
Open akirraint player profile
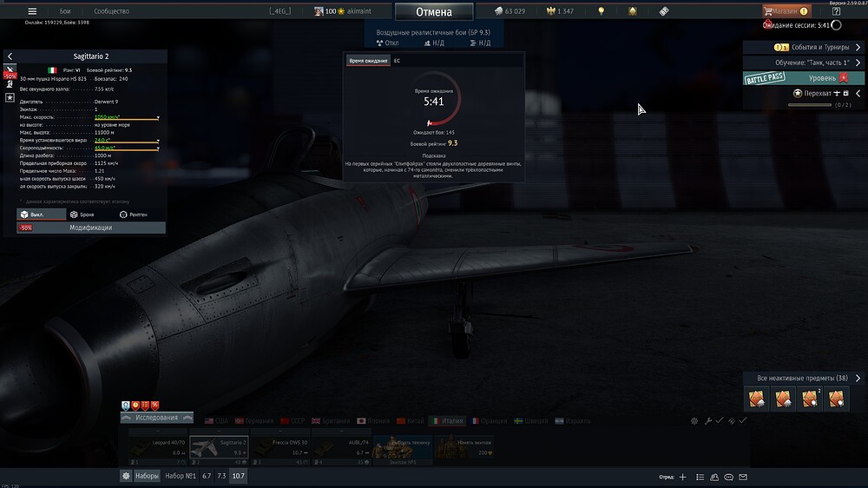click(343, 11)
